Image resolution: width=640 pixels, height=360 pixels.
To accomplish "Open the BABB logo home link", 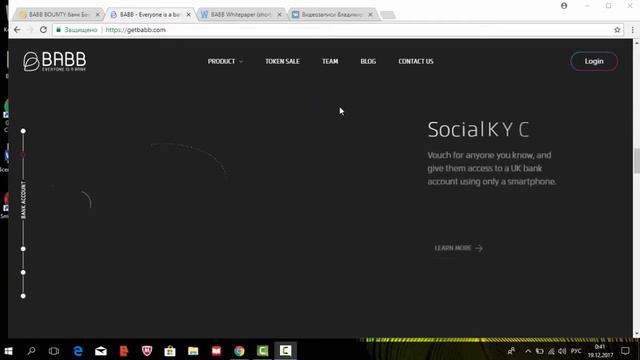I will pos(55,61).
